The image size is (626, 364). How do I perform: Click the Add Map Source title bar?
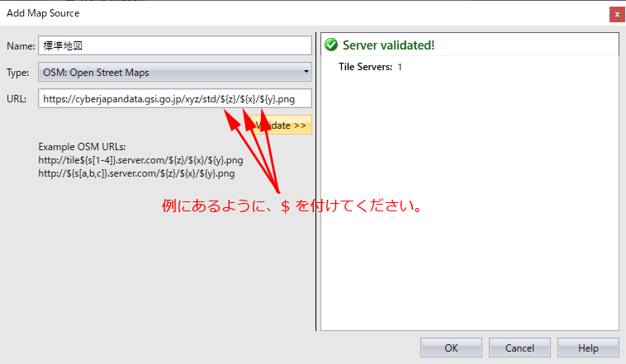click(x=248, y=13)
